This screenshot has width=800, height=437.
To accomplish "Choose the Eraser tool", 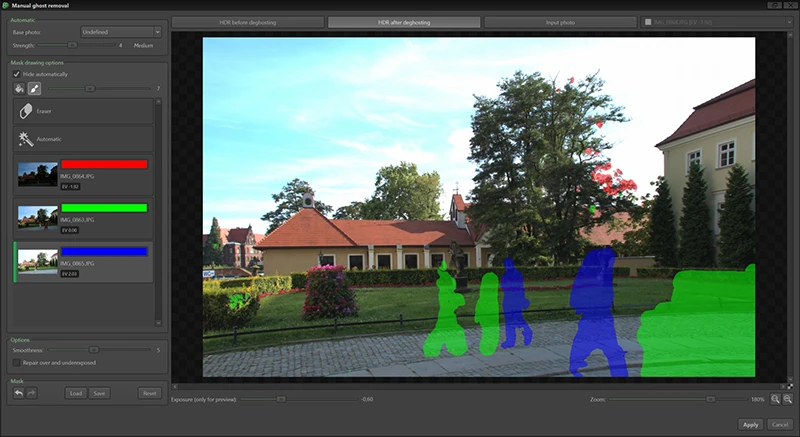I will coord(85,111).
